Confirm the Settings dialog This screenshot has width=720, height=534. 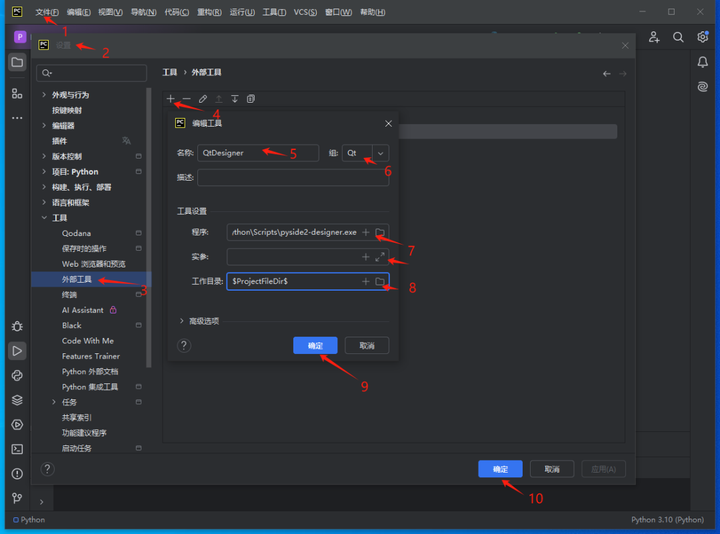tap(500, 469)
